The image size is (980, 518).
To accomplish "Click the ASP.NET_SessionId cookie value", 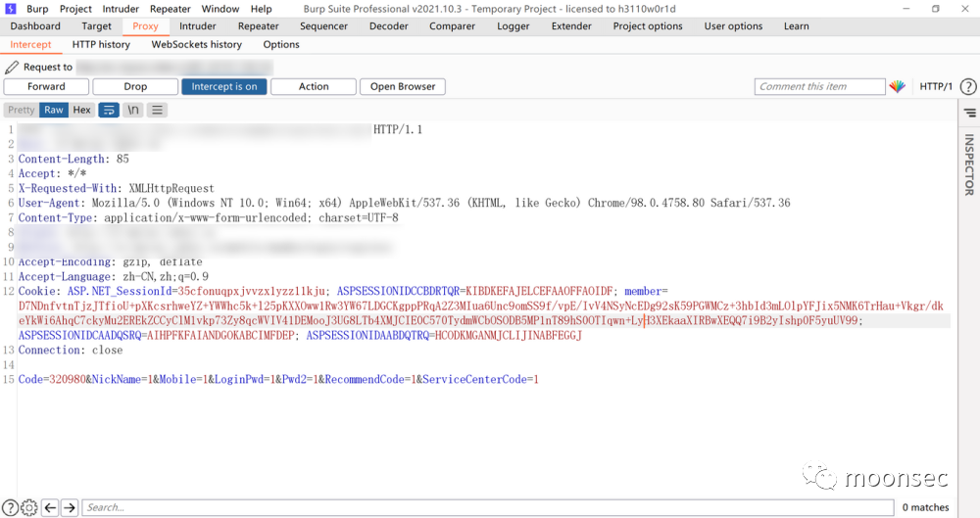I will pos(251,291).
